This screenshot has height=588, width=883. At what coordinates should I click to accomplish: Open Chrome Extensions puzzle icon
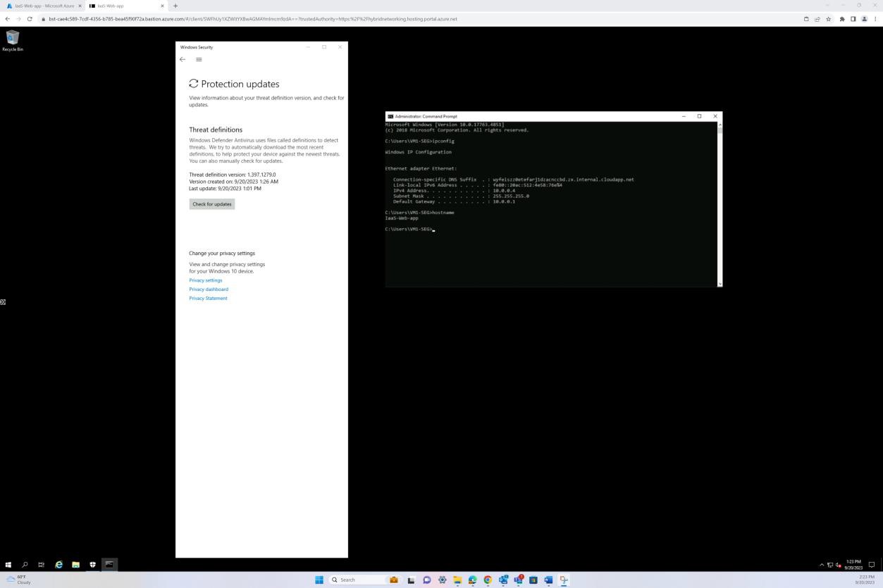[x=843, y=19]
